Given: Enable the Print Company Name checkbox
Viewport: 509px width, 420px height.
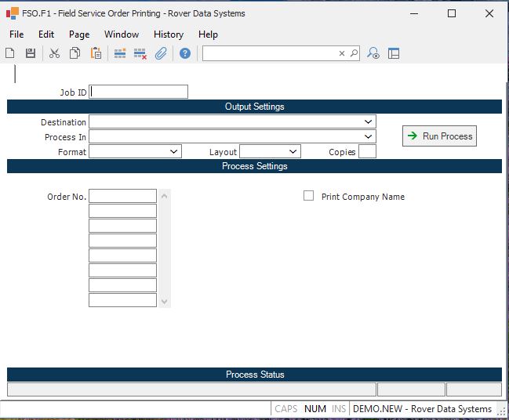Looking at the screenshot, I should click(x=309, y=196).
